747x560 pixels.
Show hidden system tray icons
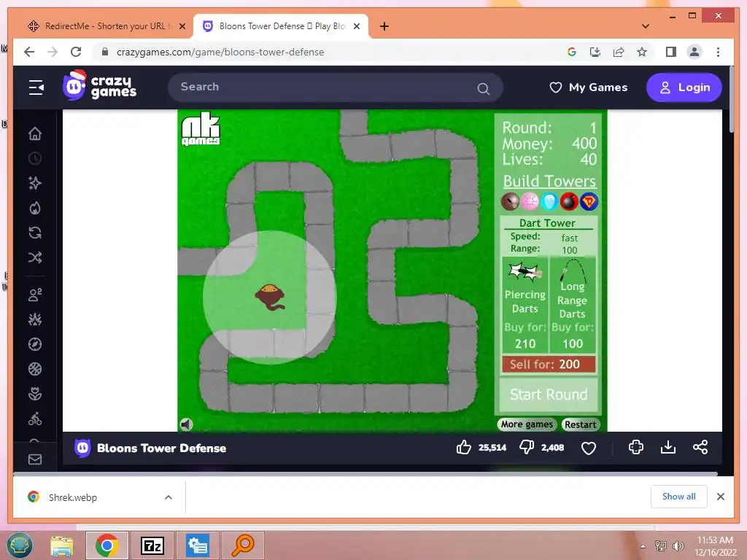[x=643, y=546]
